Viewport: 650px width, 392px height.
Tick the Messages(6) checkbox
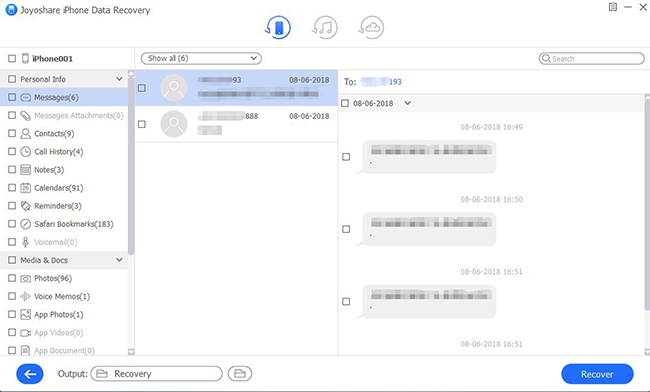[12, 97]
